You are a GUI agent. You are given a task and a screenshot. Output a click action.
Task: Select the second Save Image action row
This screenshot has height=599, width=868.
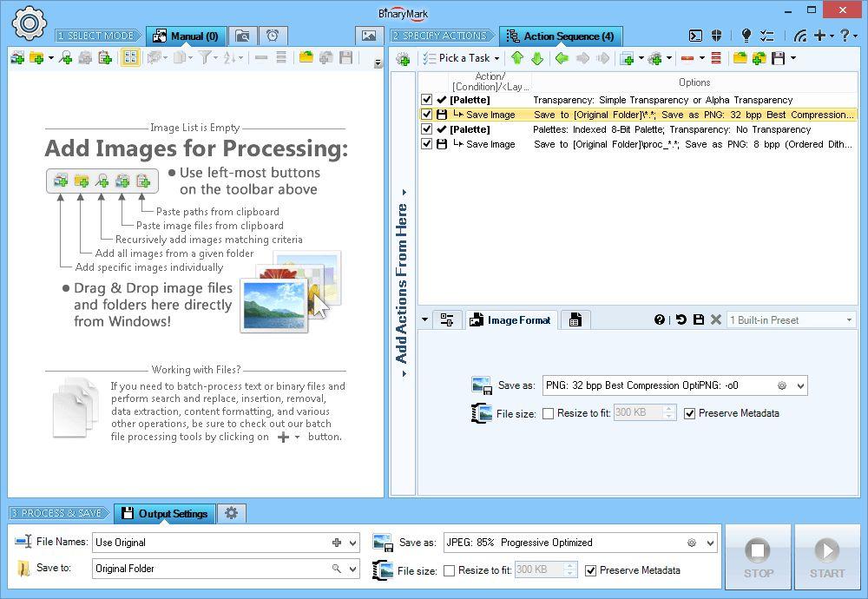[490, 144]
